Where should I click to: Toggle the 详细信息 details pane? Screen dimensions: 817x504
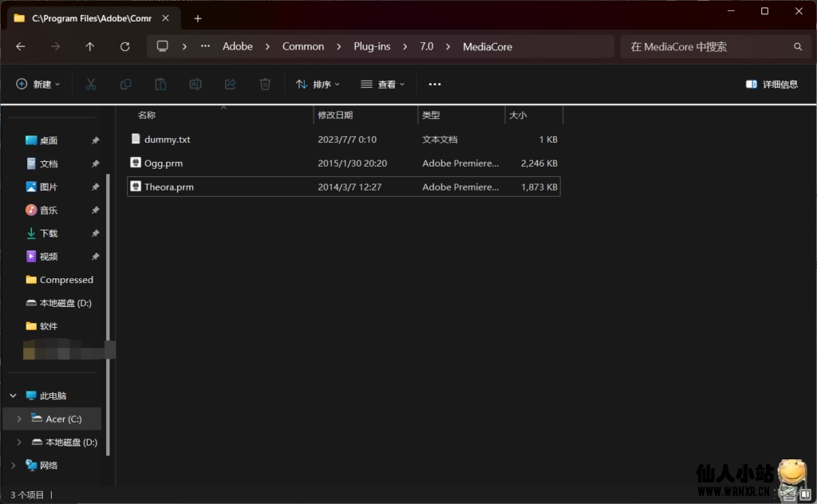771,84
